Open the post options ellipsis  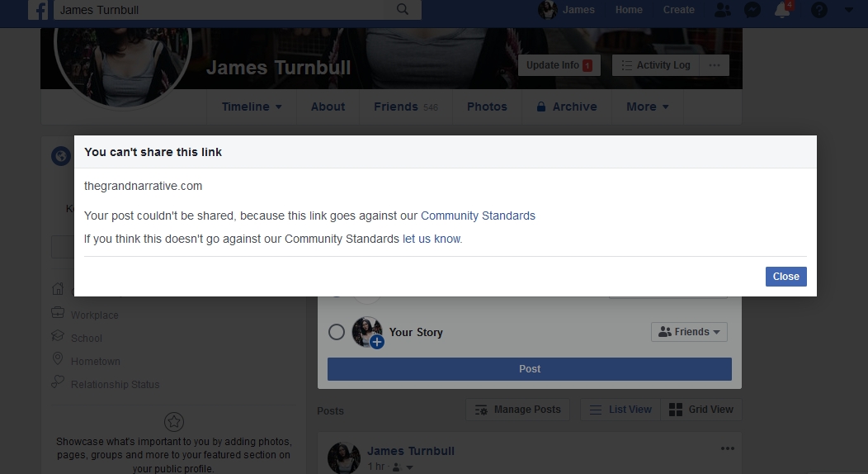tap(727, 448)
